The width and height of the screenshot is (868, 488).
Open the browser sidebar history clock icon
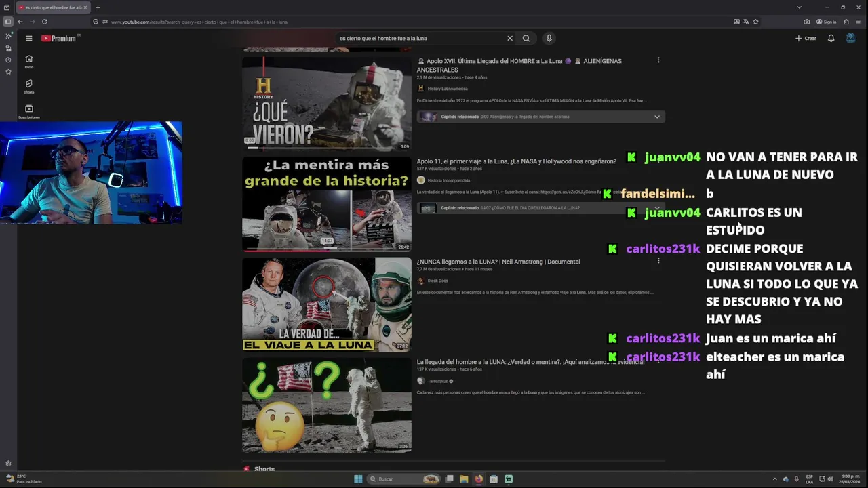[8, 60]
